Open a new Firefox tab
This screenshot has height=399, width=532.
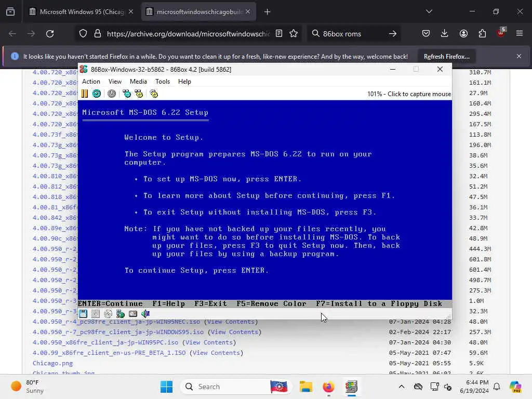268,12
